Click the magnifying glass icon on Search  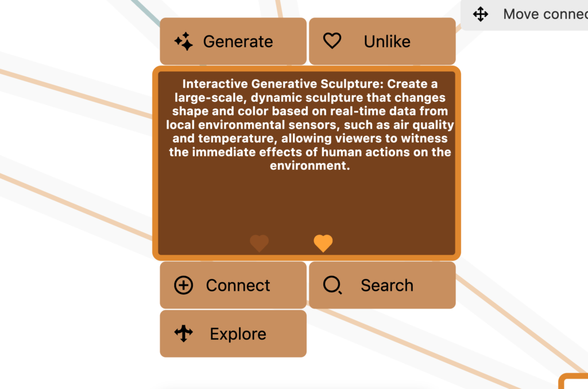[332, 285]
